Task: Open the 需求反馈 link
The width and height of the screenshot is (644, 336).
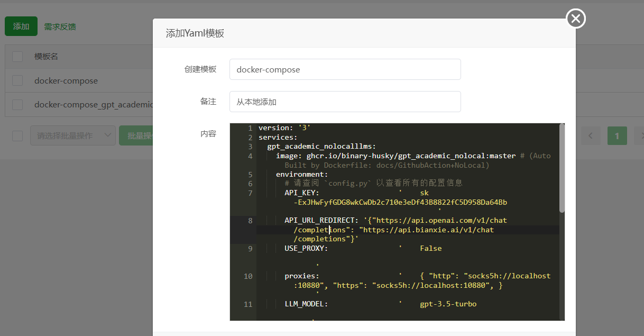Action: [x=60, y=26]
